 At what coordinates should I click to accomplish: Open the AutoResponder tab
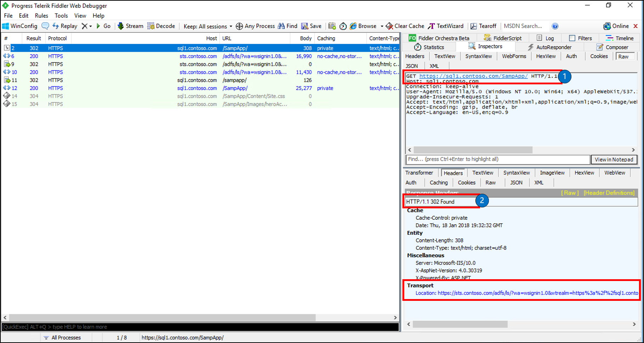coord(549,47)
